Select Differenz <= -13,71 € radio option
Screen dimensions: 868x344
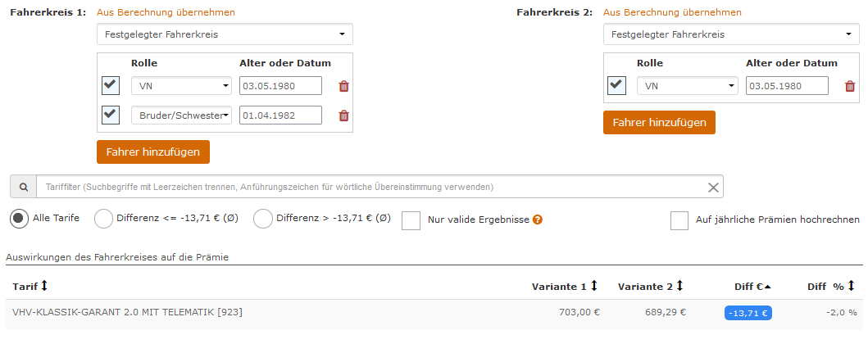[x=103, y=219]
